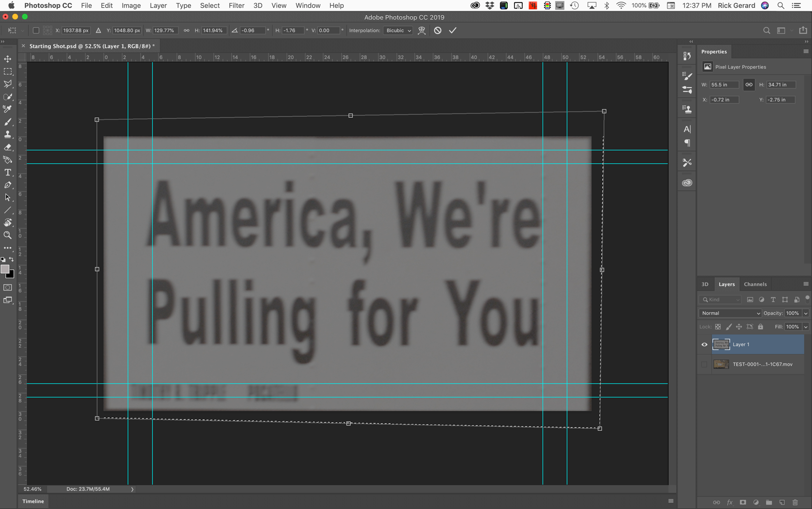Show the TEST-0001 .mov layer
The width and height of the screenshot is (812, 509).
[704, 364]
